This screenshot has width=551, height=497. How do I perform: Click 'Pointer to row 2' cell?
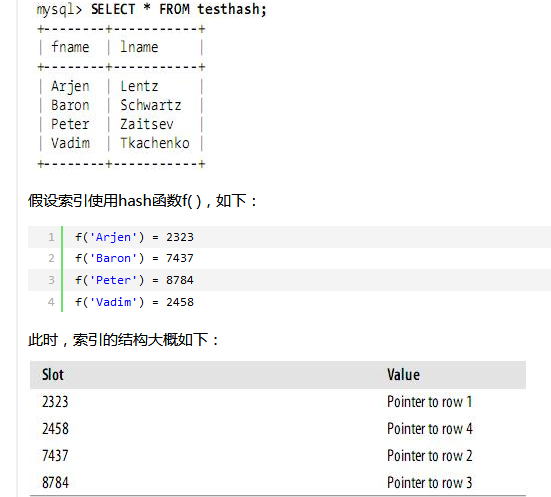pos(429,456)
